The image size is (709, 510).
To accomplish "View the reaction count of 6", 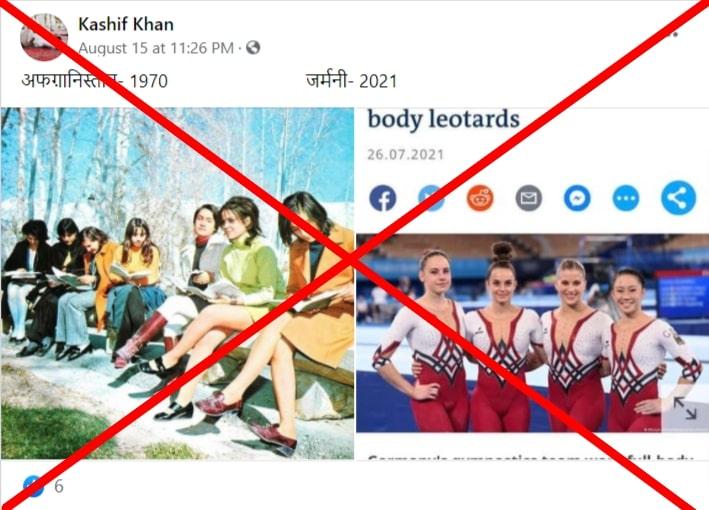I will 59,486.
